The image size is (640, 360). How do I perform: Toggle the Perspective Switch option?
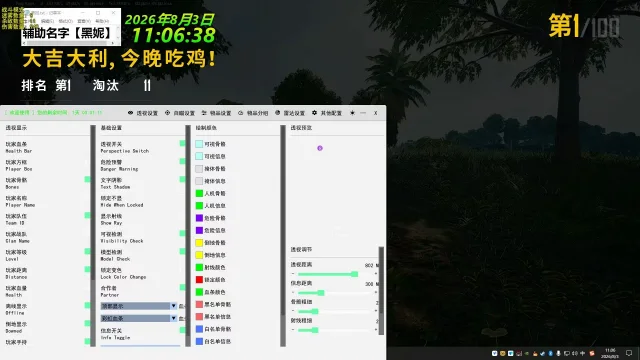pos(182,143)
